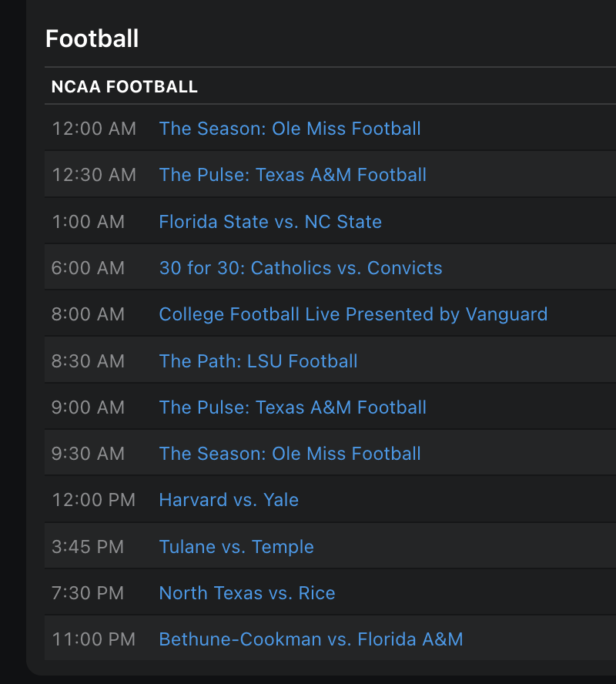The width and height of the screenshot is (616, 684).
Task: Open the Harvard vs. Yale game
Action: pos(229,500)
